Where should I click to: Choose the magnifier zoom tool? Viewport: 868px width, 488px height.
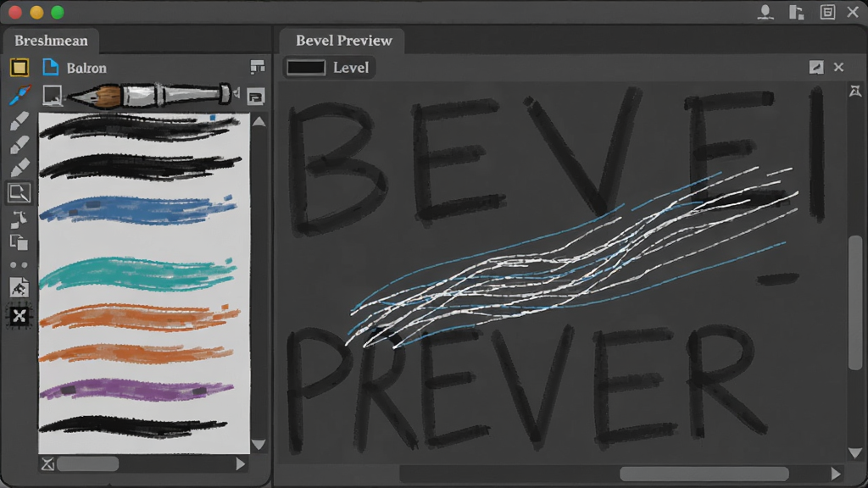point(19,193)
